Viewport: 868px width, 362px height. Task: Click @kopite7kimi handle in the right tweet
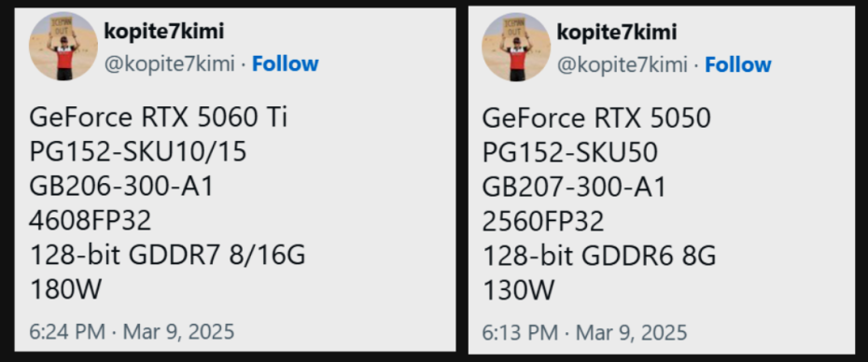click(x=623, y=64)
